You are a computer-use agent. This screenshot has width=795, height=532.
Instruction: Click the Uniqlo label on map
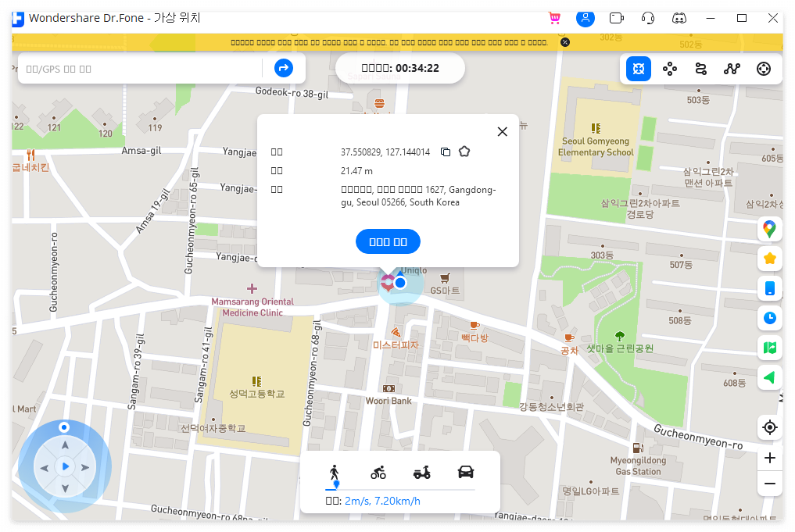(414, 270)
